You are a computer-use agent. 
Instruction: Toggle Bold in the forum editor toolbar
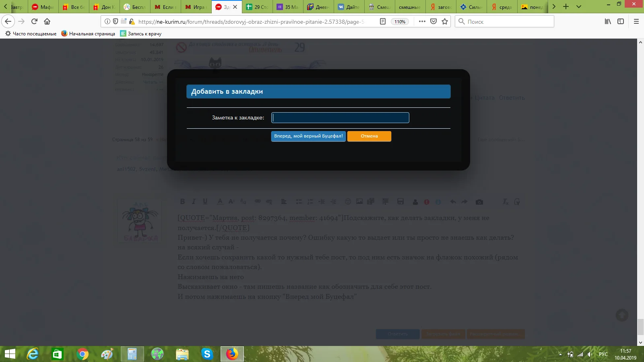[182, 202]
